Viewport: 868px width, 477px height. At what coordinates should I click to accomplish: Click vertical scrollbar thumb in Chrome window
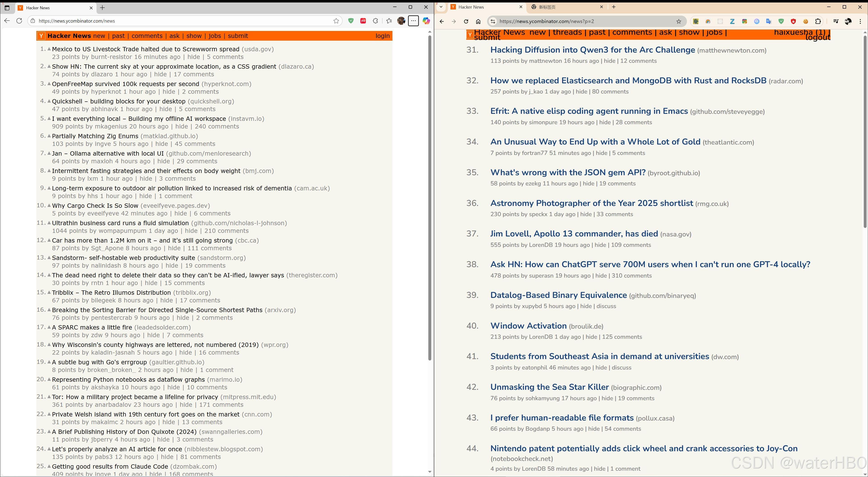(x=865, y=131)
